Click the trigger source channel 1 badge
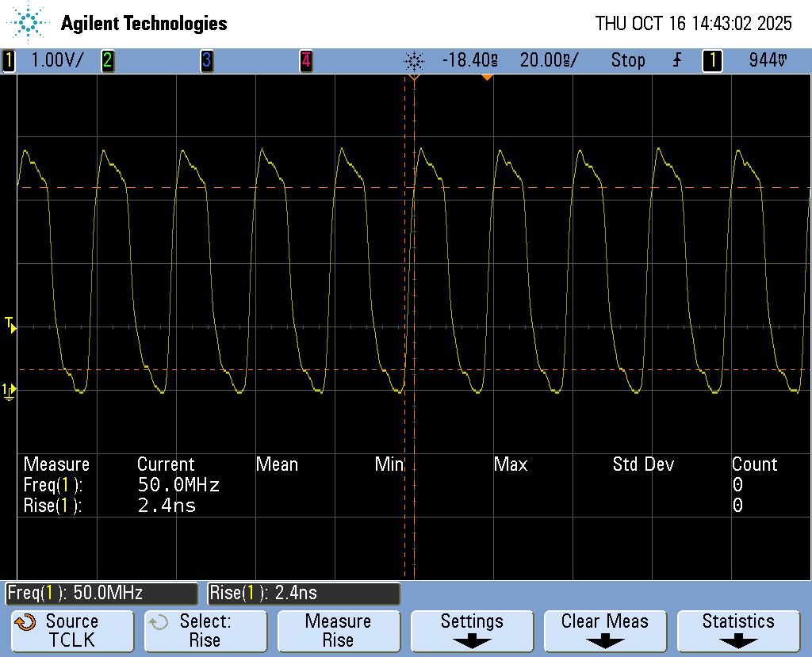 pos(711,60)
